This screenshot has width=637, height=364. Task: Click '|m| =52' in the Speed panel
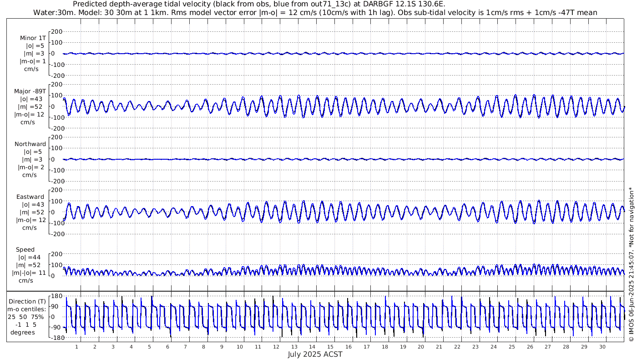point(30,265)
